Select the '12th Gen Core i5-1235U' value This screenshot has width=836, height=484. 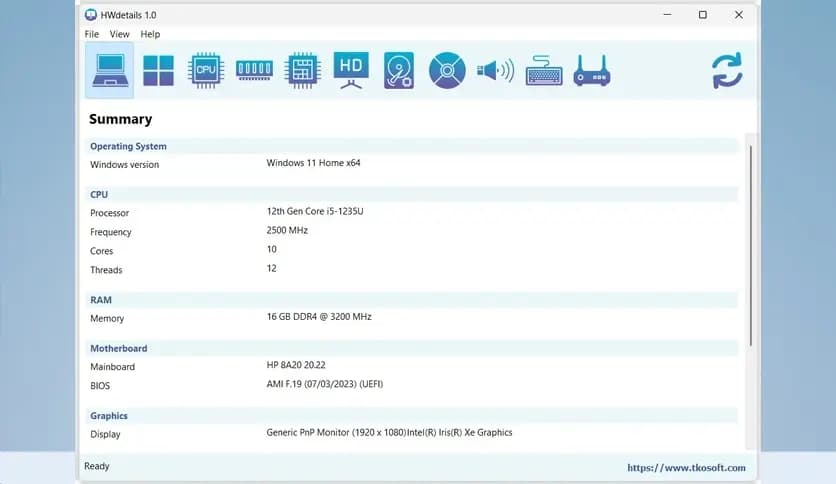click(315, 212)
